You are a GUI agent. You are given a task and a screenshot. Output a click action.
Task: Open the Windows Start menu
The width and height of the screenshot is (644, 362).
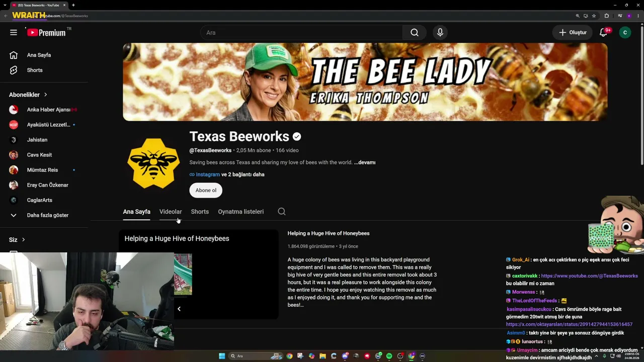tap(222, 356)
